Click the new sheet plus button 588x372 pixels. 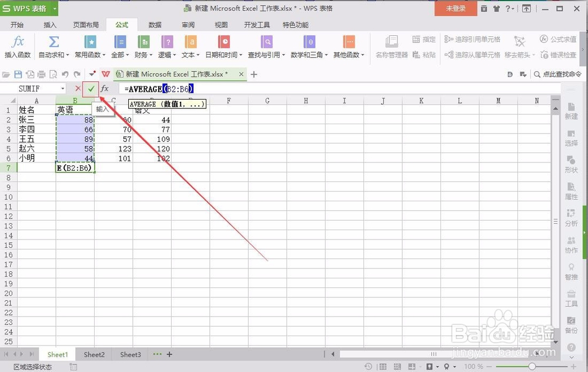pyautogui.click(x=169, y=354)
